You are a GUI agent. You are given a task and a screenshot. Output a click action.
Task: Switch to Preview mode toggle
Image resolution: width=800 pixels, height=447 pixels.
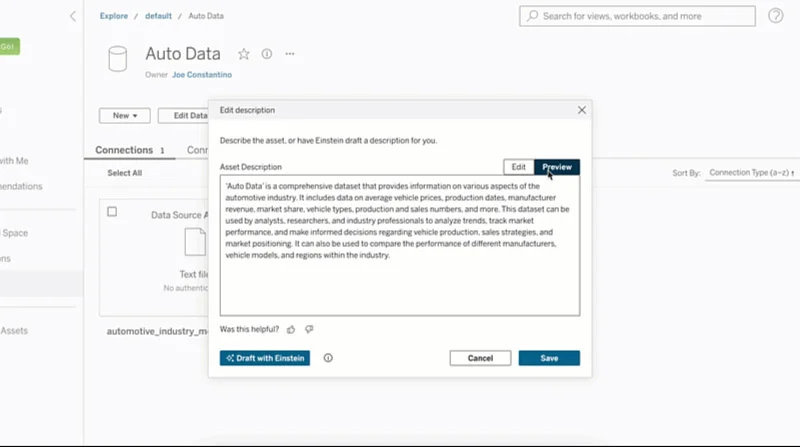(x=557, y=167)
